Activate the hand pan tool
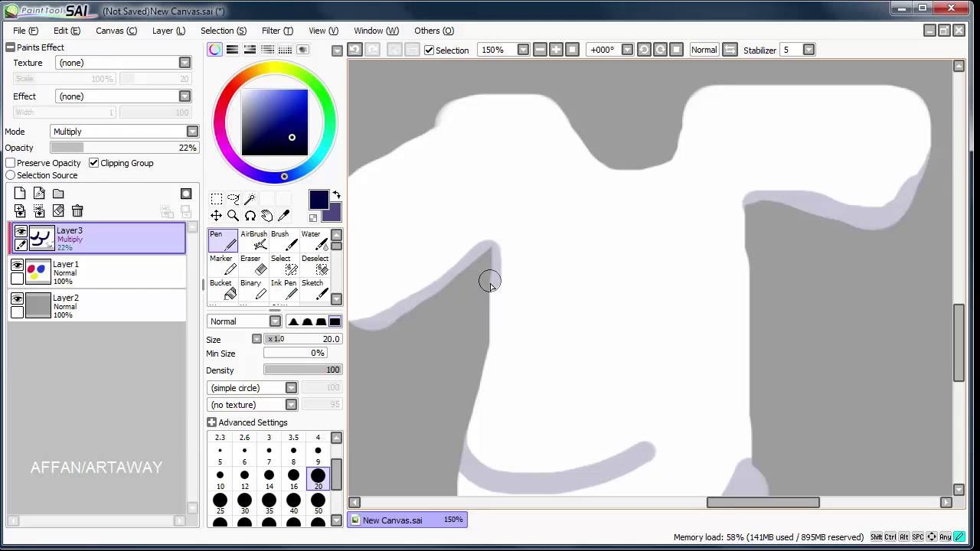The height and width of the screenshot is (551, 980). (267, 216)
